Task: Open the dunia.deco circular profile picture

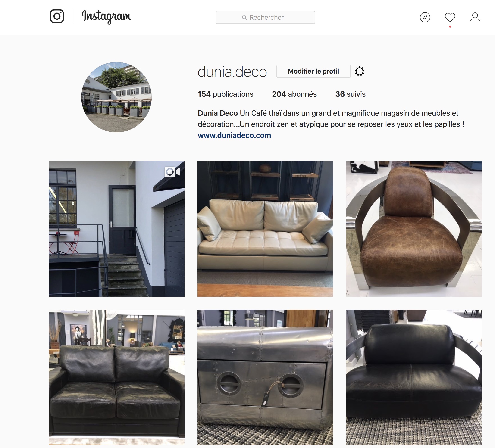Action: 116,97
